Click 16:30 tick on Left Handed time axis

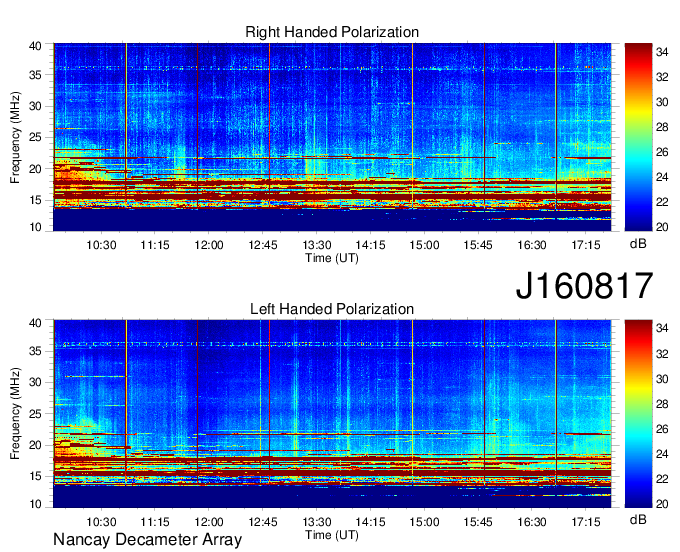(532, 522)
